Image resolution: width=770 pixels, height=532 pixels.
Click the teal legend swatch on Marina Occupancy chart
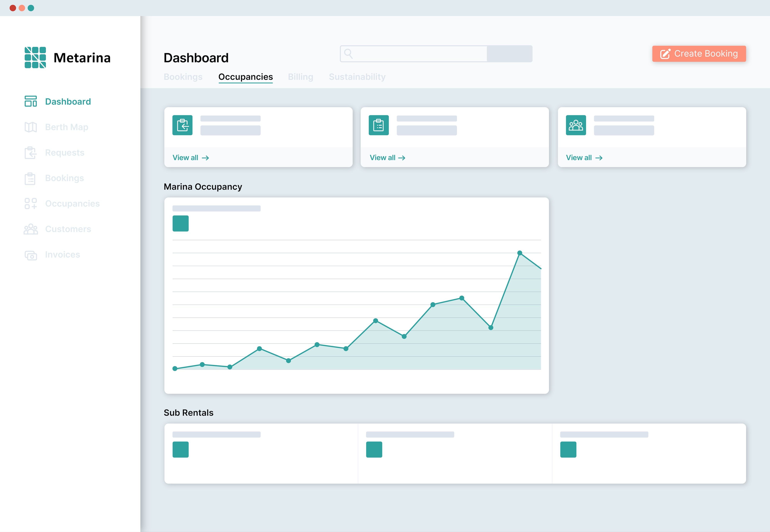coord(181,224)
